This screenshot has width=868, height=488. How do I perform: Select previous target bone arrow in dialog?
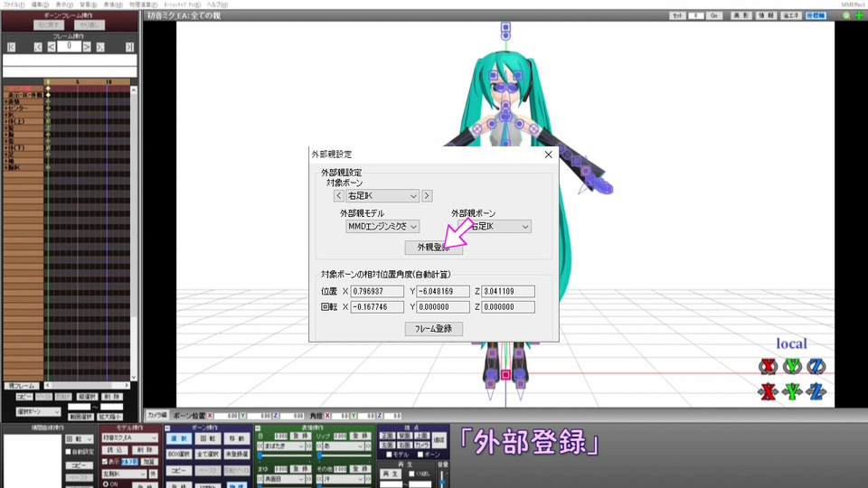pos(339,196)
